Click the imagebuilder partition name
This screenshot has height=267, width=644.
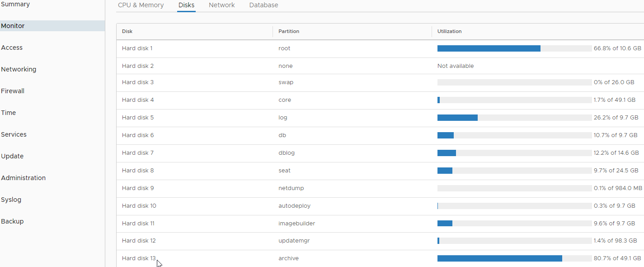(x=297, y=223)
